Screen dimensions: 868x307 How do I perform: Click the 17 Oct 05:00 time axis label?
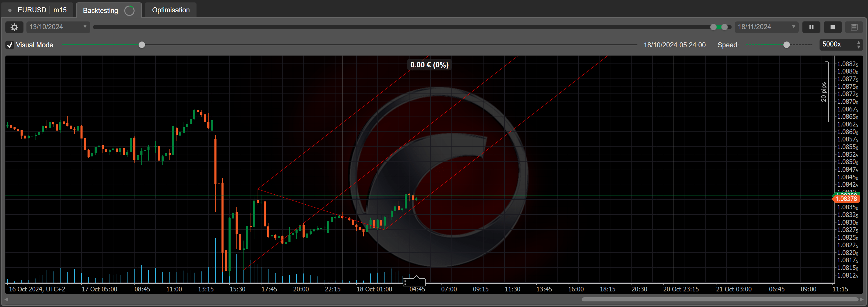(x=99, y=289)
